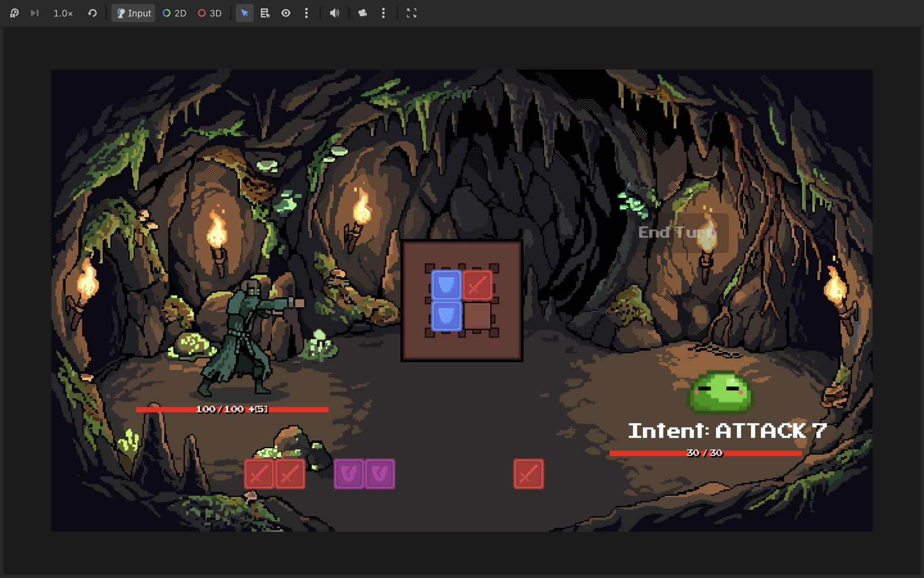924x578 pixels.
Task: Select the upper blue shield tile on the board
Action: [x=446, y=285]
